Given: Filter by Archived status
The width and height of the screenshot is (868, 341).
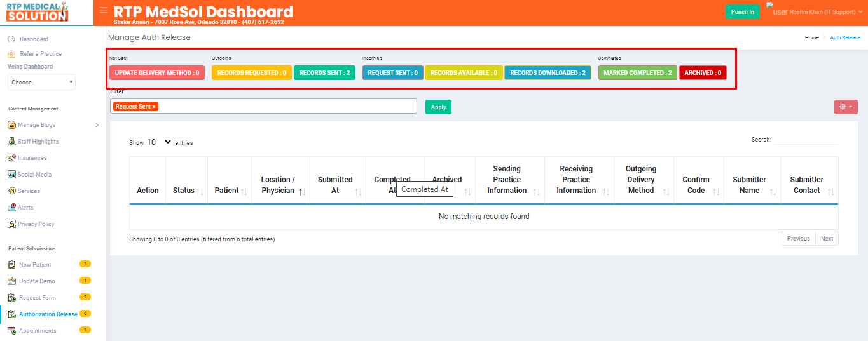Looking at the screenshot, I should 703,73.
